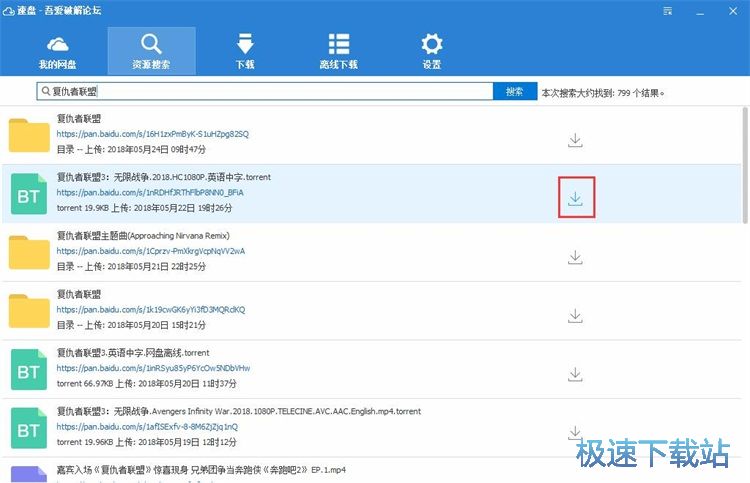Open the title bar menu icon
Screen dimensions: 750x483
(x=668, y=11)
